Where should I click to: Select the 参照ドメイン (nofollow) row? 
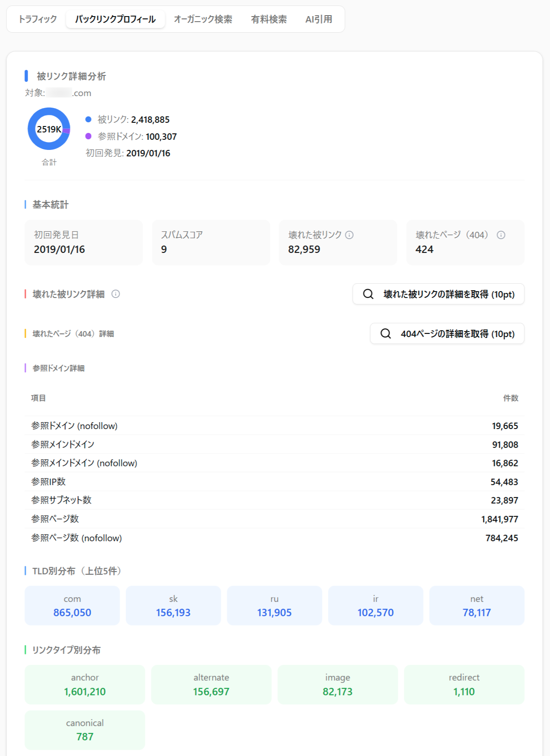click(275, 426)
